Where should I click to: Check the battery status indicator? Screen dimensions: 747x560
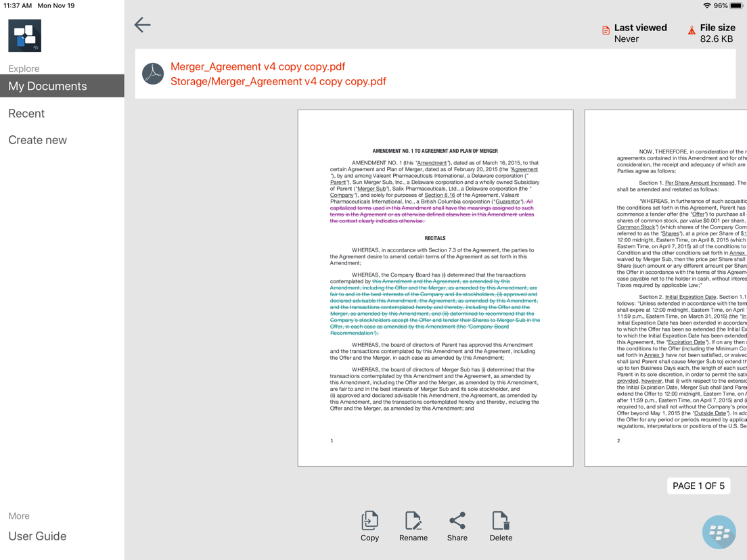click(736, 5)
